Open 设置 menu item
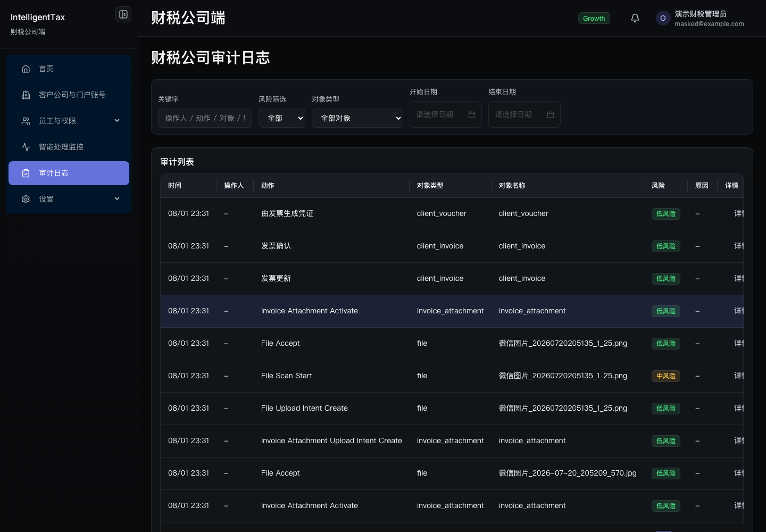This screenshot has width=766, height=532. (69, 199)
